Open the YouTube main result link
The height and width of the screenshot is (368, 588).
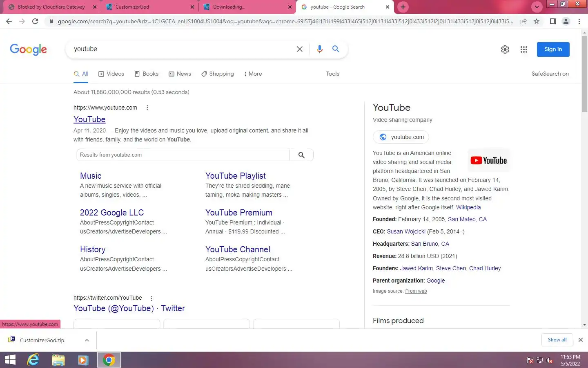pos(89,119)
